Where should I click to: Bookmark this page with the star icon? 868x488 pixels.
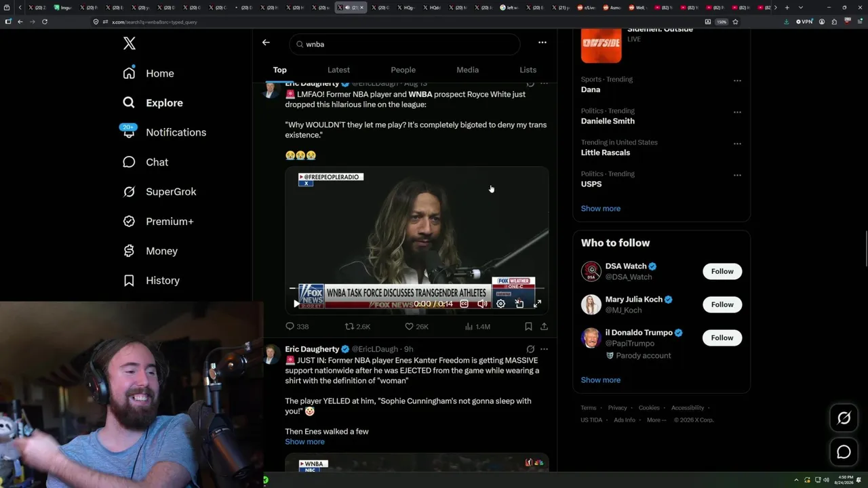coord(735,22)
